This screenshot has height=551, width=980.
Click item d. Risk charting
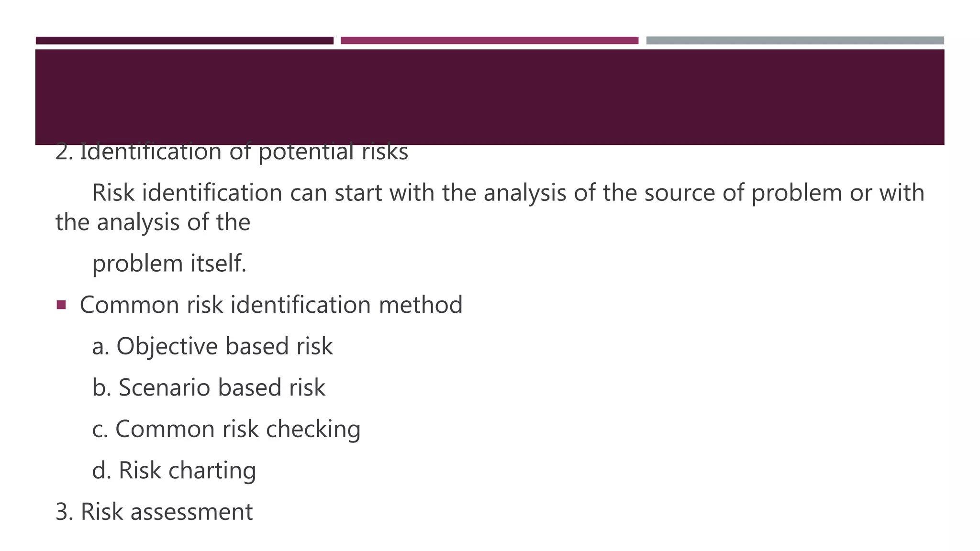coord(174,470)
